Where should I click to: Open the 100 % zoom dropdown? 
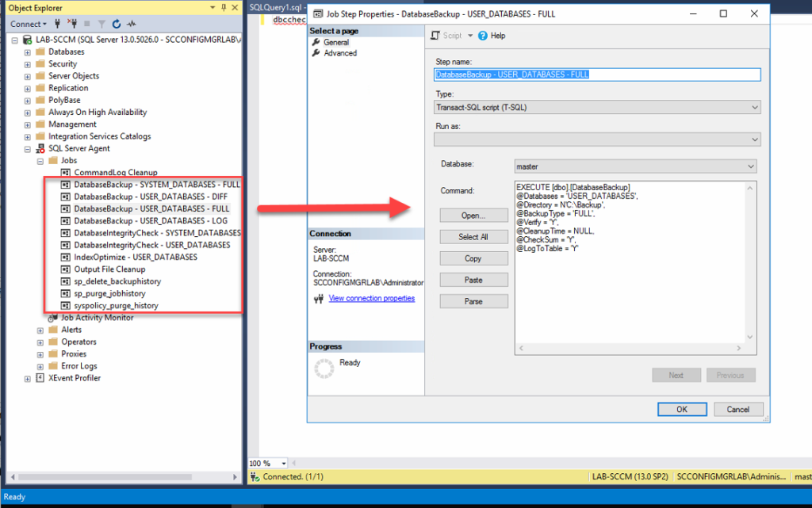284,463
